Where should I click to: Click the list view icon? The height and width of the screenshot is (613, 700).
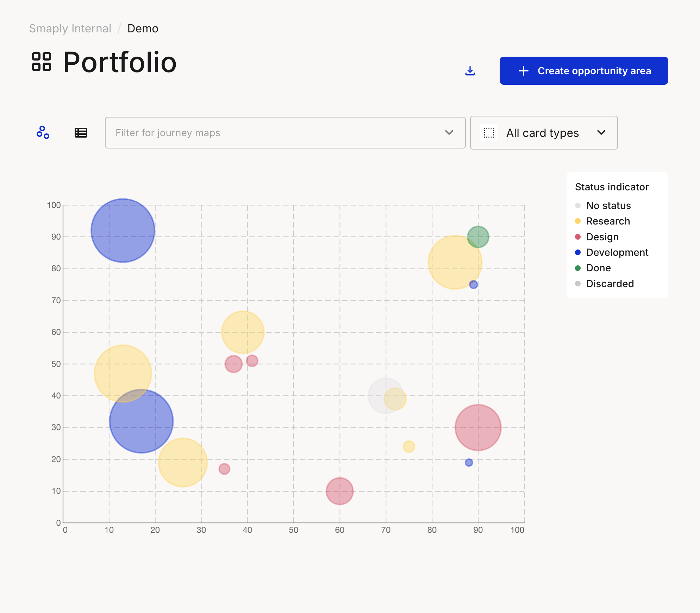pyautogui.click(x=80, y=132)
